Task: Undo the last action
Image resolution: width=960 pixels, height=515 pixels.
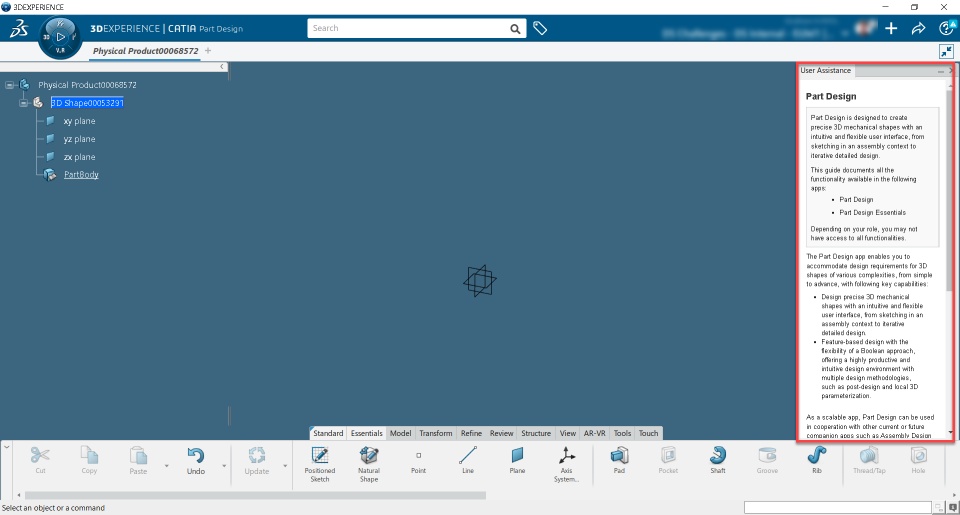Action: click(x=196, y=456)
